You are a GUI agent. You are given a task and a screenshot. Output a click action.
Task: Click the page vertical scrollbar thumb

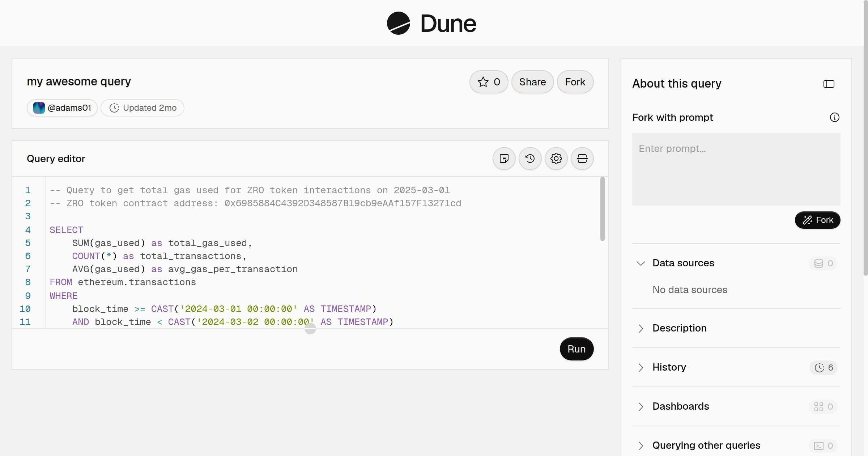click(865, 138)
